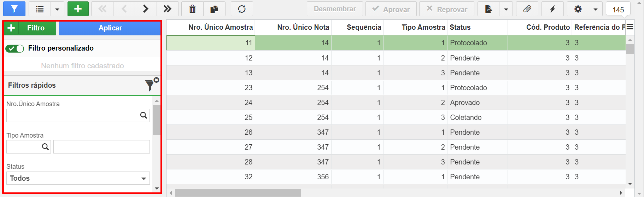Screen dimensions: 644x197
Task: Click the blue filter funnel icon
Action: point(14,9)
